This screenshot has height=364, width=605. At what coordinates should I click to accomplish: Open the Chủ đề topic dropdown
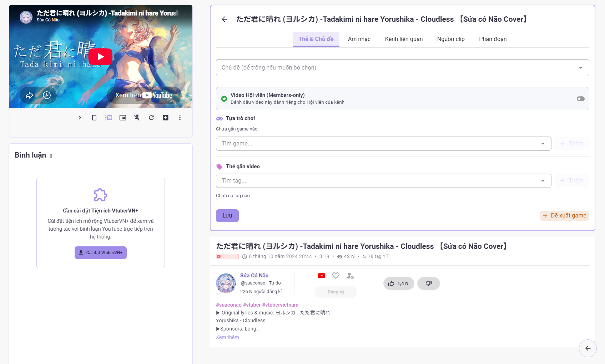(x=402, y=68)
